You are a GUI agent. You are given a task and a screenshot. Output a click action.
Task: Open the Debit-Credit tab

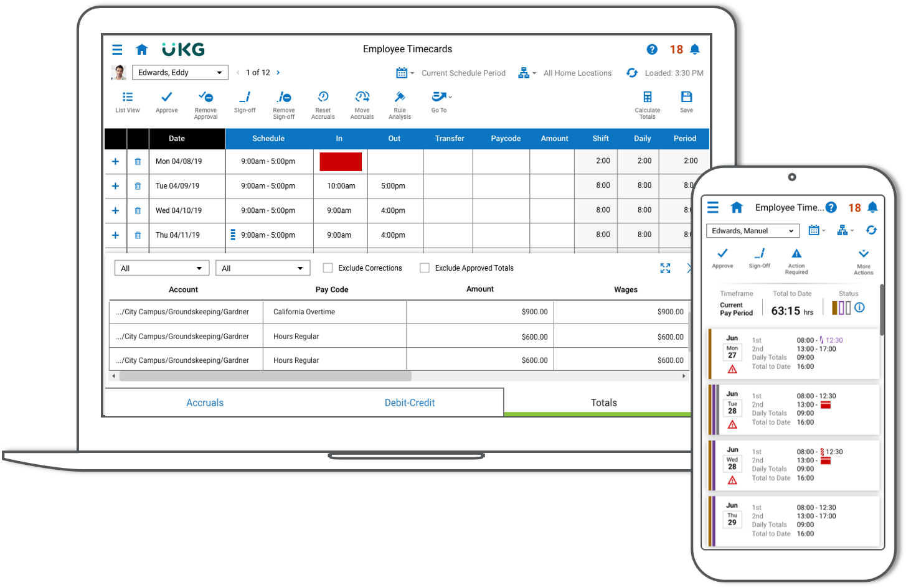[409, 403]
